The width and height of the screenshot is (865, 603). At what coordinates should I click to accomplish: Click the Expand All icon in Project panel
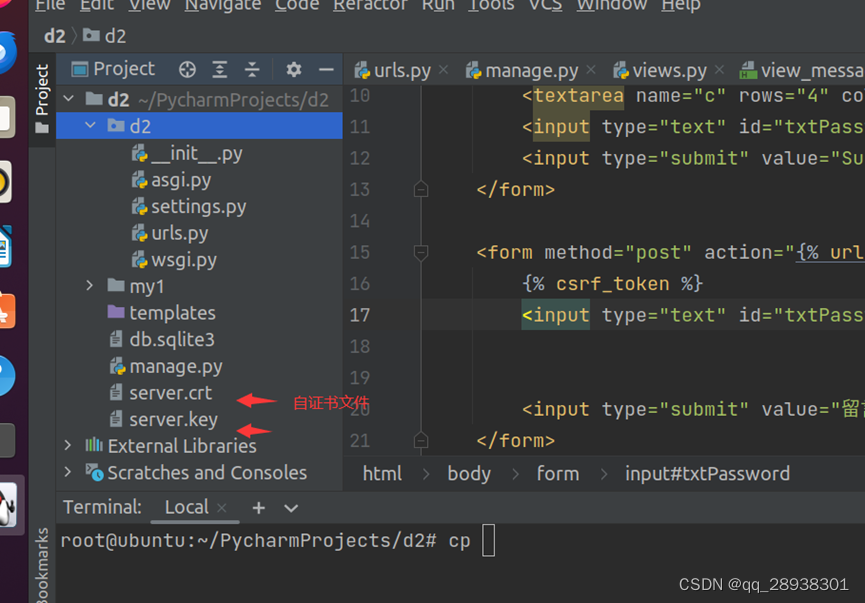(219, 69)
